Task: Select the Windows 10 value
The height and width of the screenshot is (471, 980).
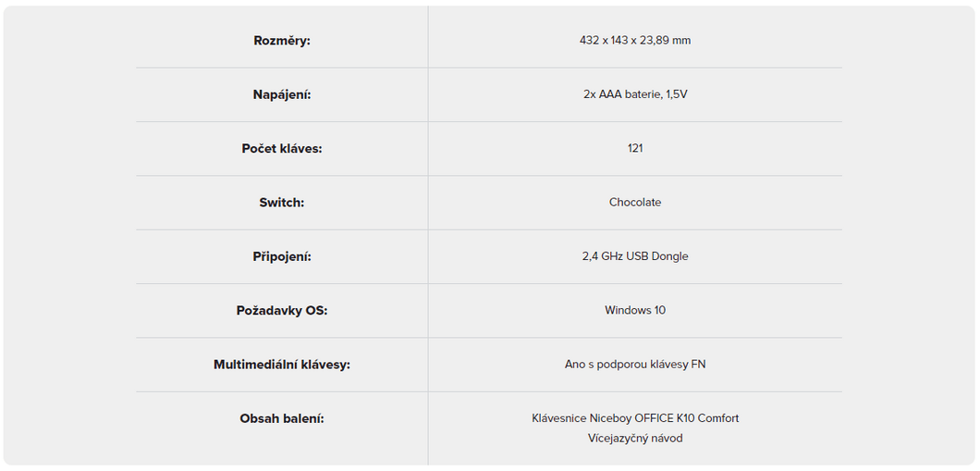Action: click(635, 310)
